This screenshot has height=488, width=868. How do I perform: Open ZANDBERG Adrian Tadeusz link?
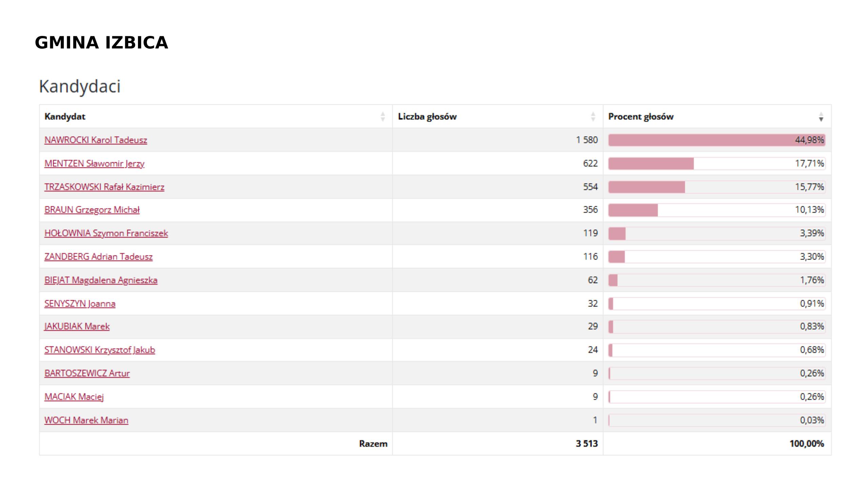pos(98,257)
